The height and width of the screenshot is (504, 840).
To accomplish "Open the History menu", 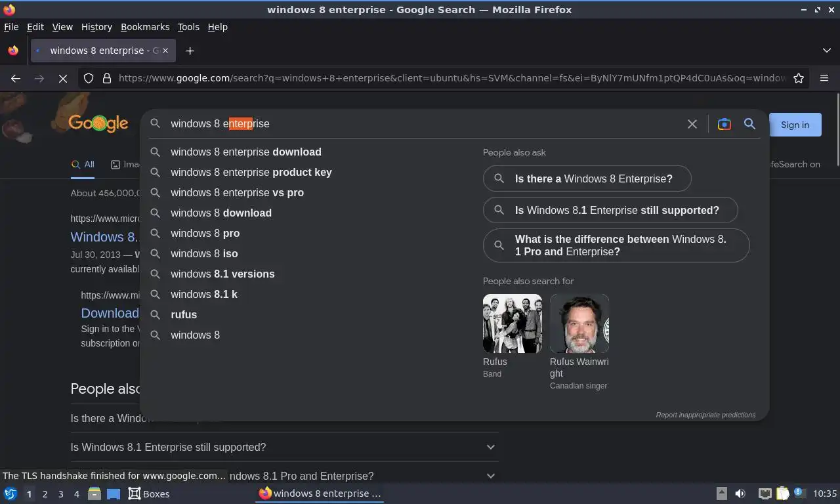I will point(96,27).
